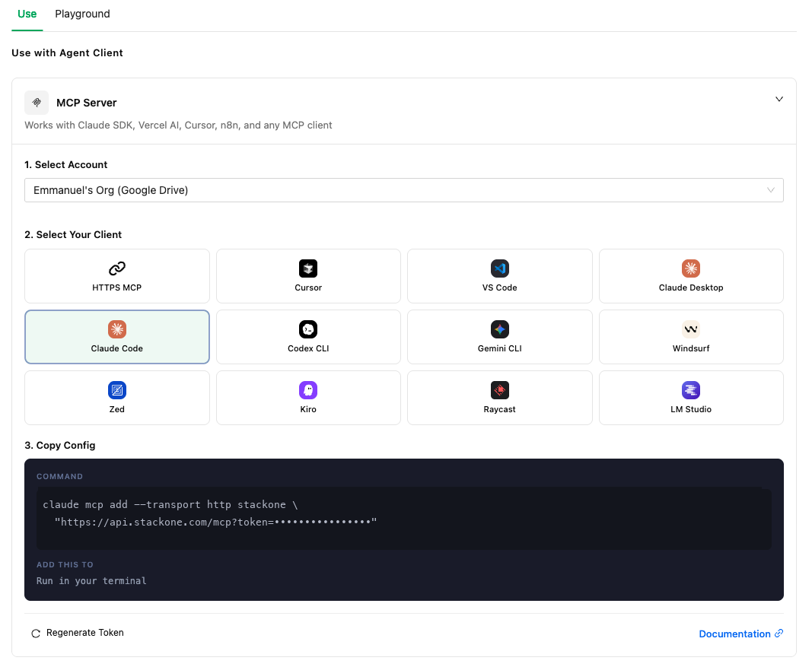Select the Kiro client option

(308, 397)
